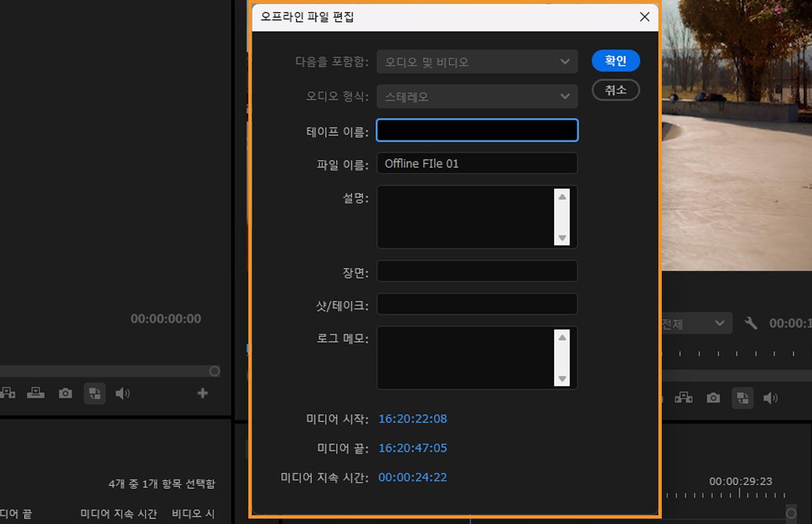Open the 다음을 포함함 dropdown
Screen dimensions: 812x524
pyautogui.click(x=477, y=62)
